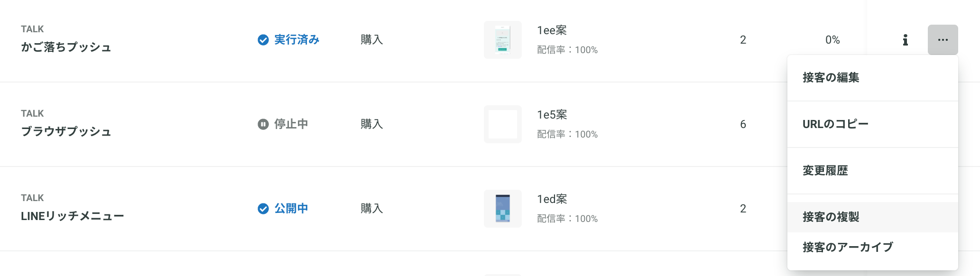Image resolution: width=980 pixels, height=276 pixels.
Task: Click the 公開中 checkmark status icon
Action: (263, 209)
